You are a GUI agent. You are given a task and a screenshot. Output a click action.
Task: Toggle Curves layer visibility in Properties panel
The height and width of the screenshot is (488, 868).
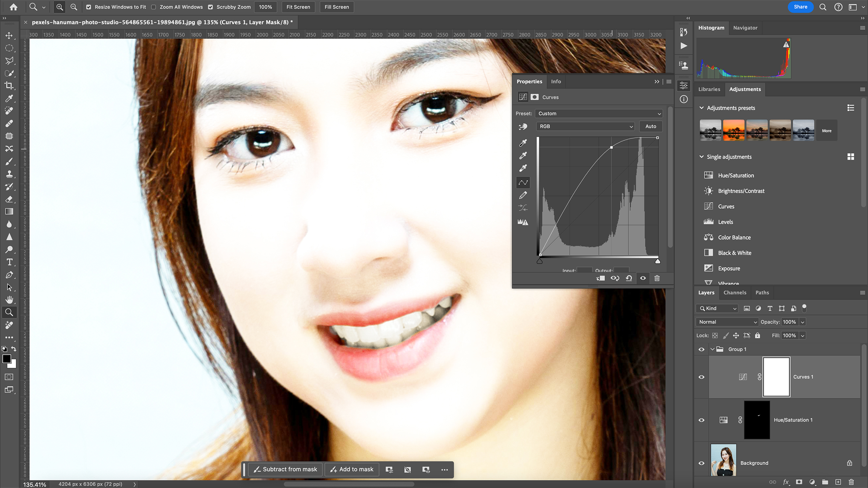(x=643, y=278)
